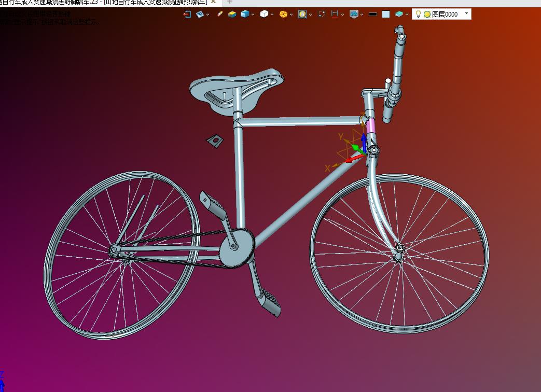
Task: Expand the orange sphere options arrow
Action: 291,15
